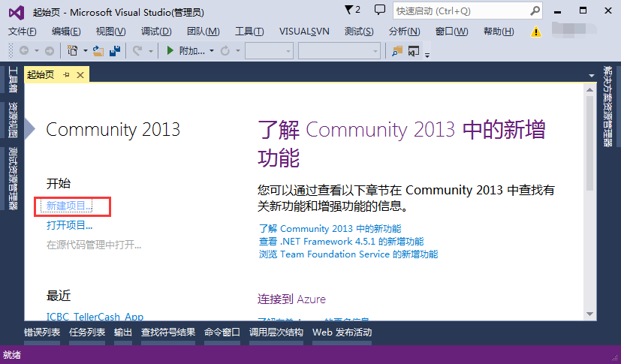Click the 连接到 Azure heading

click(x=291, y=299)
